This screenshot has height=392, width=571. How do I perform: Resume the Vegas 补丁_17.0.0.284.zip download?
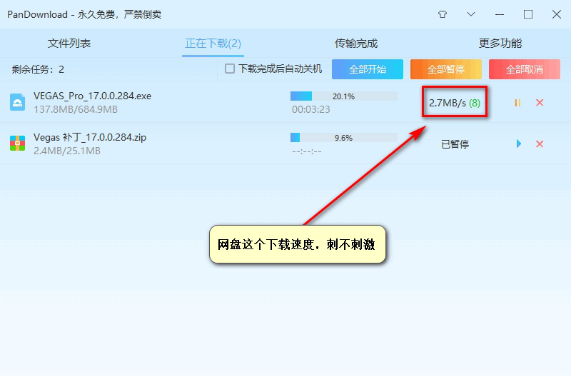point(519,144)
